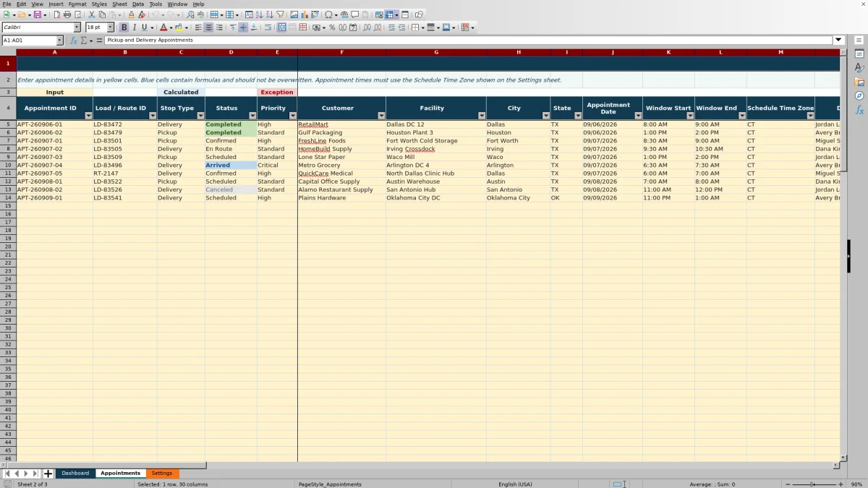Open the sidebar Navigator compass icon
Viewport: 868px width, 488px height.
859,95
